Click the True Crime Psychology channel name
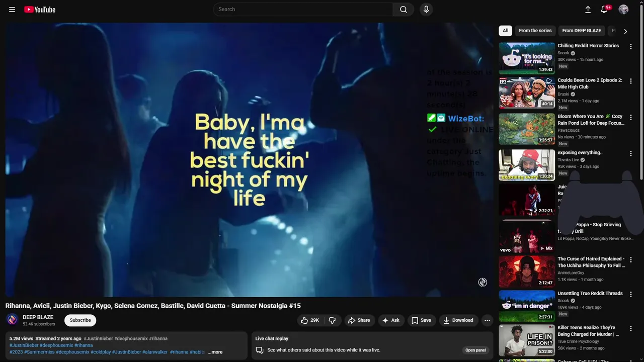Image resolution: width=644 pixels, height=362 pixels. pos(578,341)
